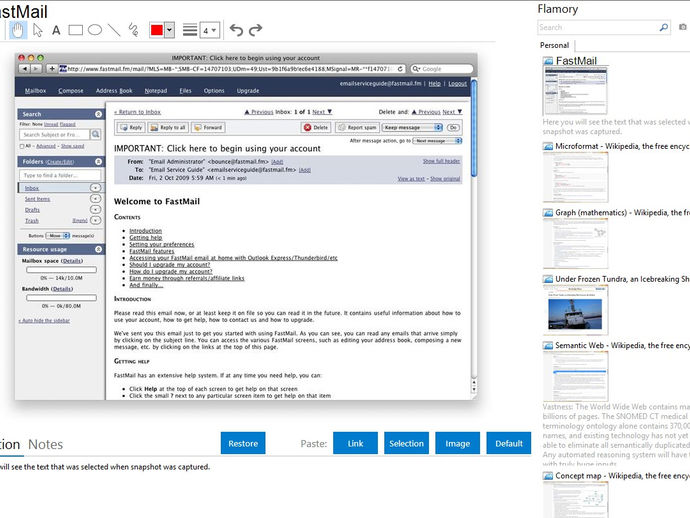The height and width of the screenshot is (518, 690).
Task: Click the Logout link
Action: click(458, 84)
